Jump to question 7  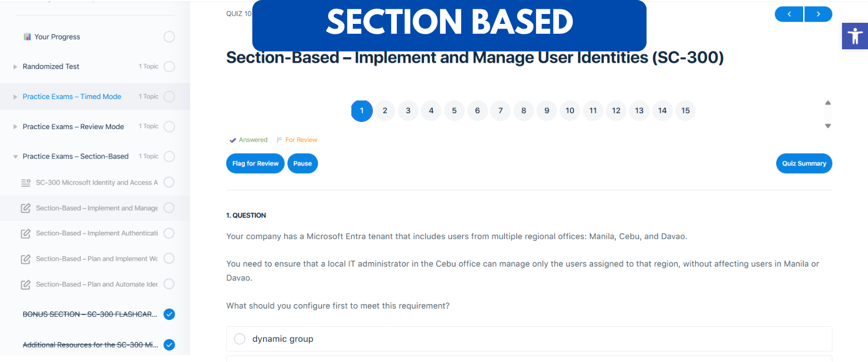tap(501, 110)
